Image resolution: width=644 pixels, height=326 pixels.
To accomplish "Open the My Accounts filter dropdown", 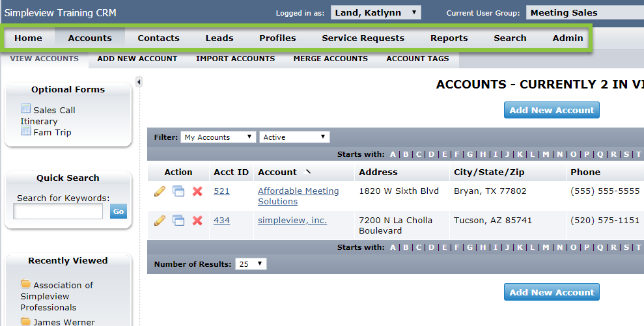I will point(218,137).
